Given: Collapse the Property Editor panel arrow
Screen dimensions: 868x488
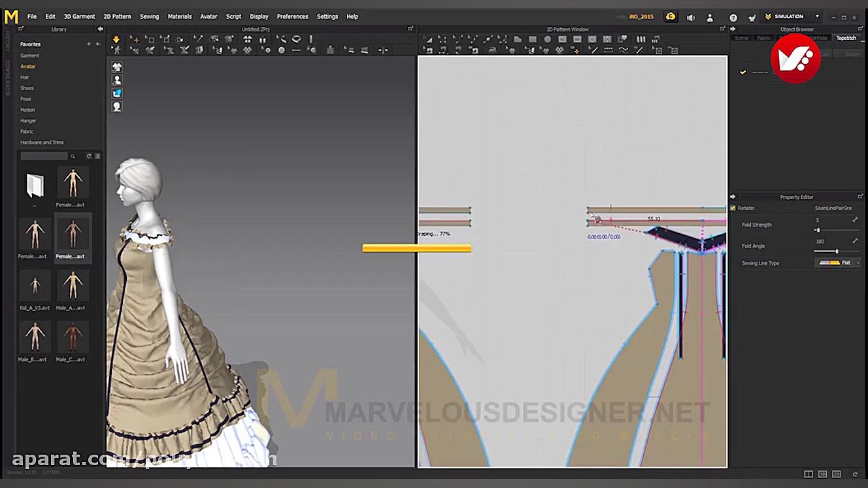Looking at the screenshot, I should tap(733, 197).
